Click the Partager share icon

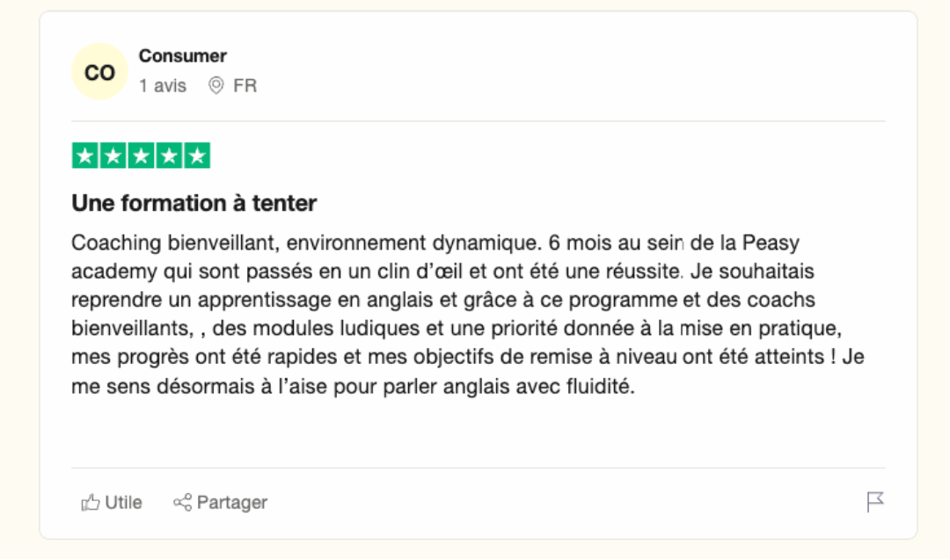tap(183, 501)
